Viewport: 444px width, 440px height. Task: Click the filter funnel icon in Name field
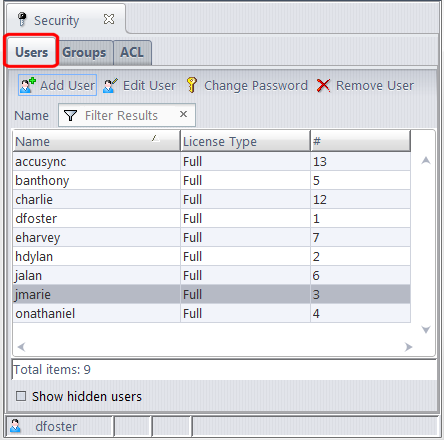[x=70, y=115]
